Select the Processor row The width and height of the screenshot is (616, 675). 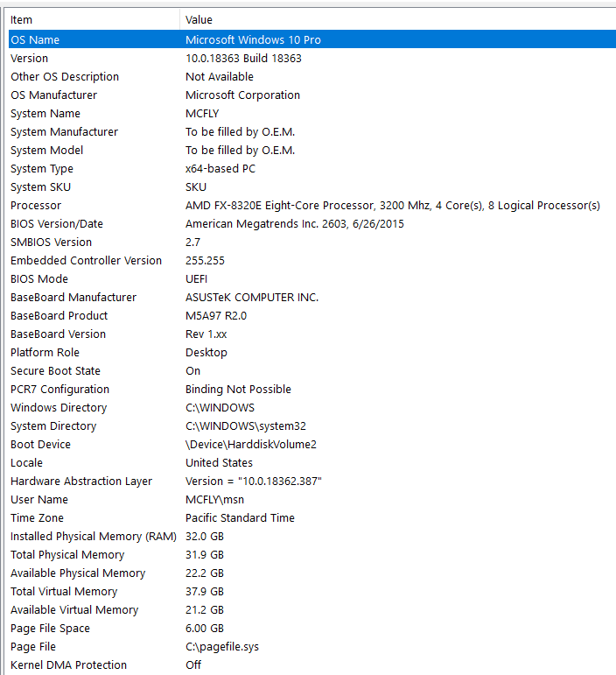coord(312,206)
